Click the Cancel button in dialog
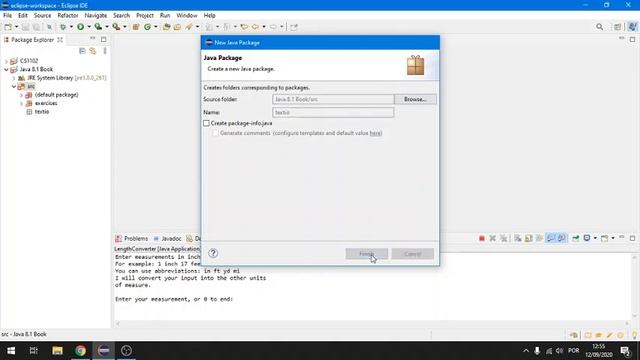The image size is (640, 360). tap(413, 254)
